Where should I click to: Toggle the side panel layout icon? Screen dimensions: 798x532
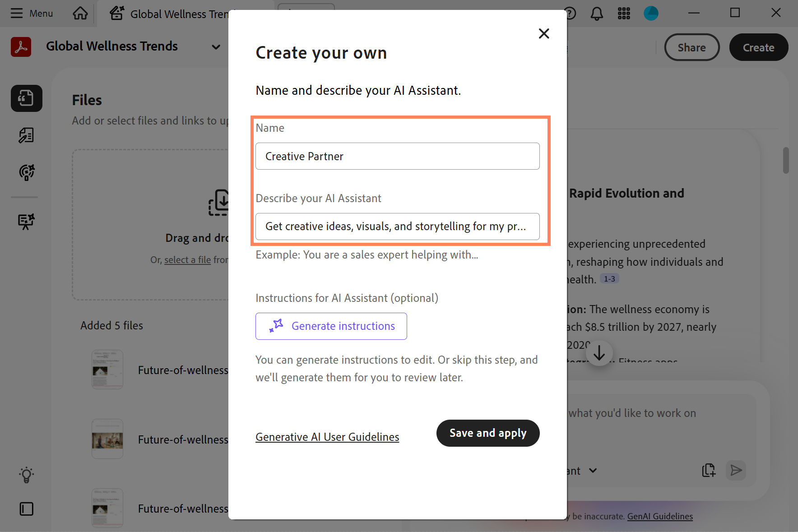point(26,509)
